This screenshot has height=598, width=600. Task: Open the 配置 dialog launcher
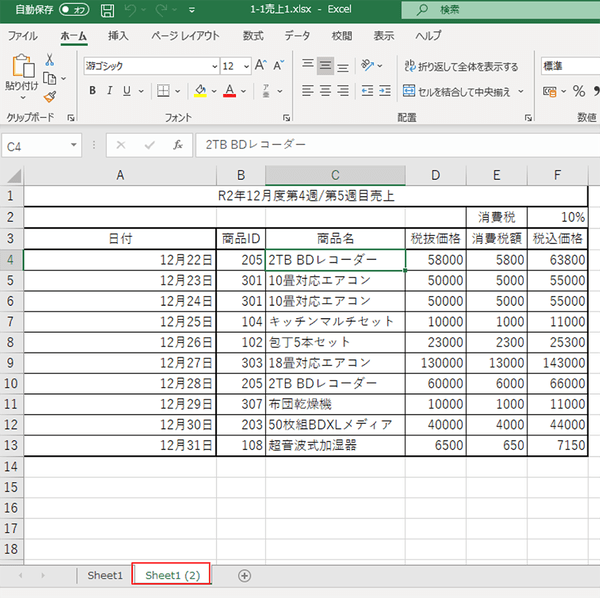coord(528,118)
